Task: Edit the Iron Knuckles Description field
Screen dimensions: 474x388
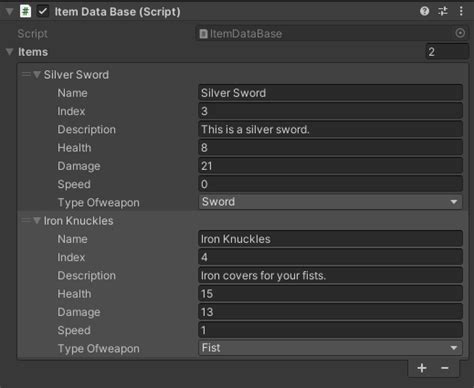Action: tap(330, 275)
